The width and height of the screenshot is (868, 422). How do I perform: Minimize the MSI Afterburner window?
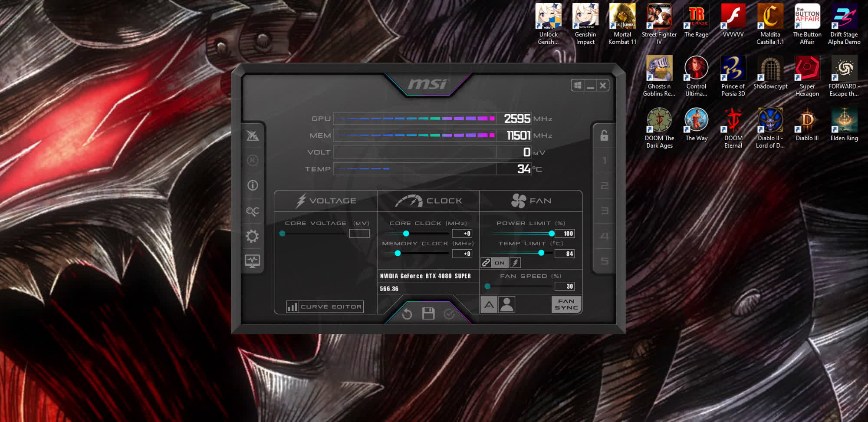590,85
